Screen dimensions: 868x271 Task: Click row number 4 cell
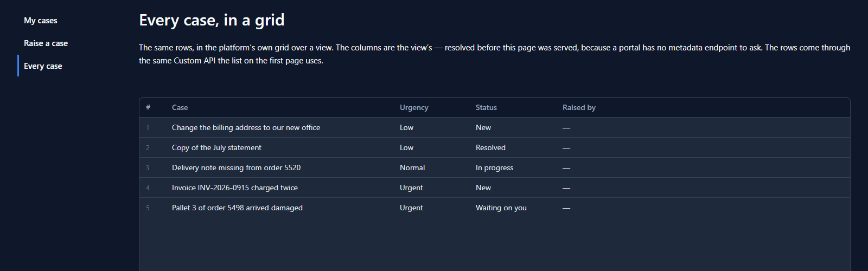point(148,188)
